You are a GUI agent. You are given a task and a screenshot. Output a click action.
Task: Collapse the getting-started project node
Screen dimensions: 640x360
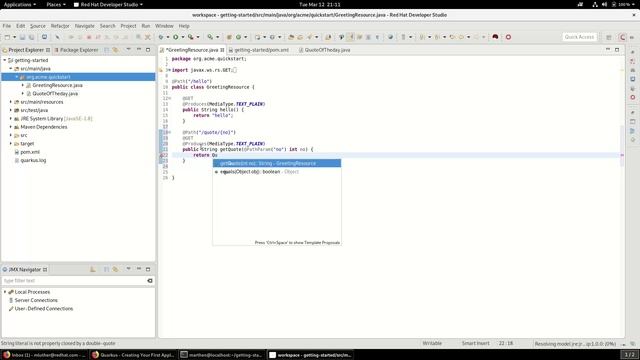click(5, 60)
